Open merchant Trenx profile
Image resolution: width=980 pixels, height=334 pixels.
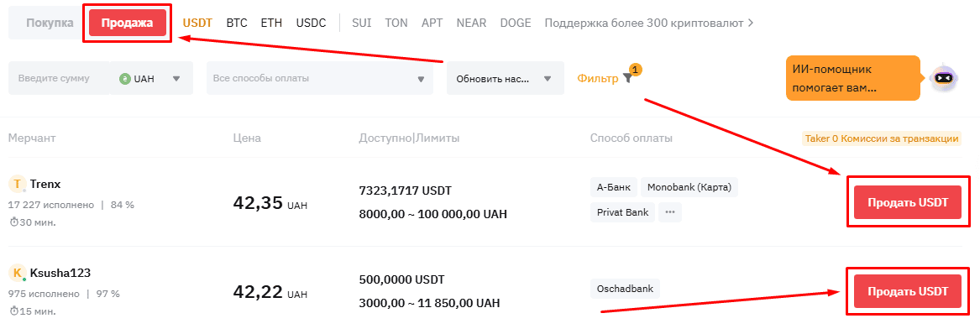(45, 184)
